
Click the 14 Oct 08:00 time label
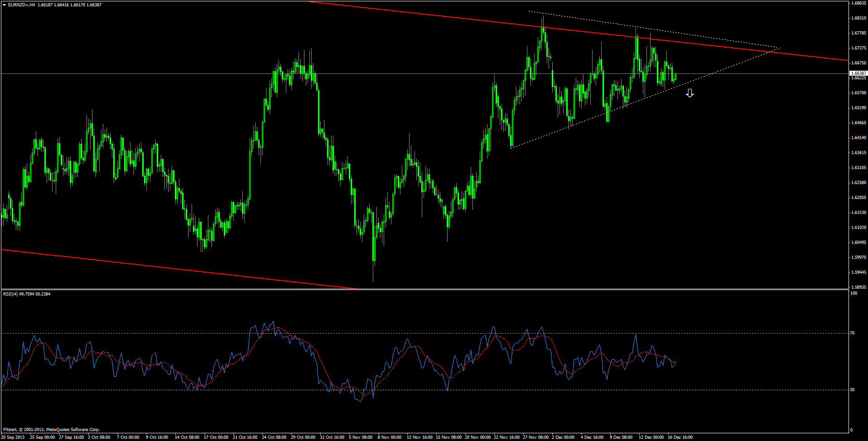pos(187,437)
